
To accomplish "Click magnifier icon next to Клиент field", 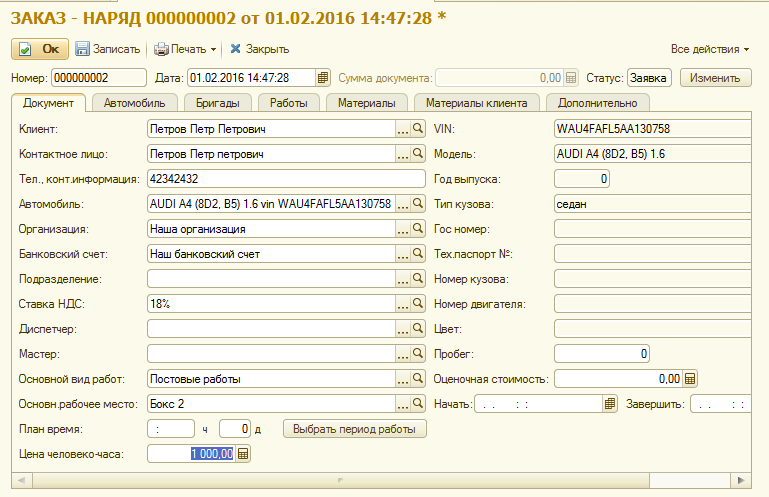I will pyautogui.click(x=419, y=129).
